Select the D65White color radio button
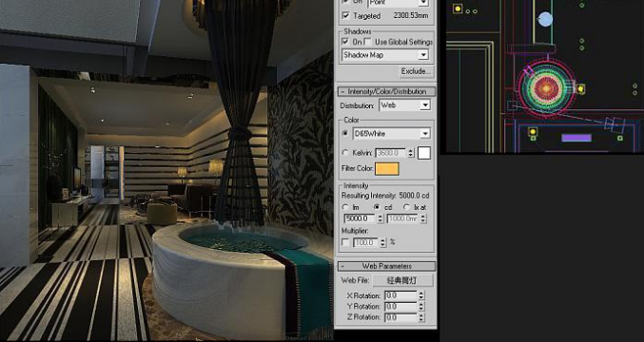The image size is (644, 342). [x=345, y=133]
